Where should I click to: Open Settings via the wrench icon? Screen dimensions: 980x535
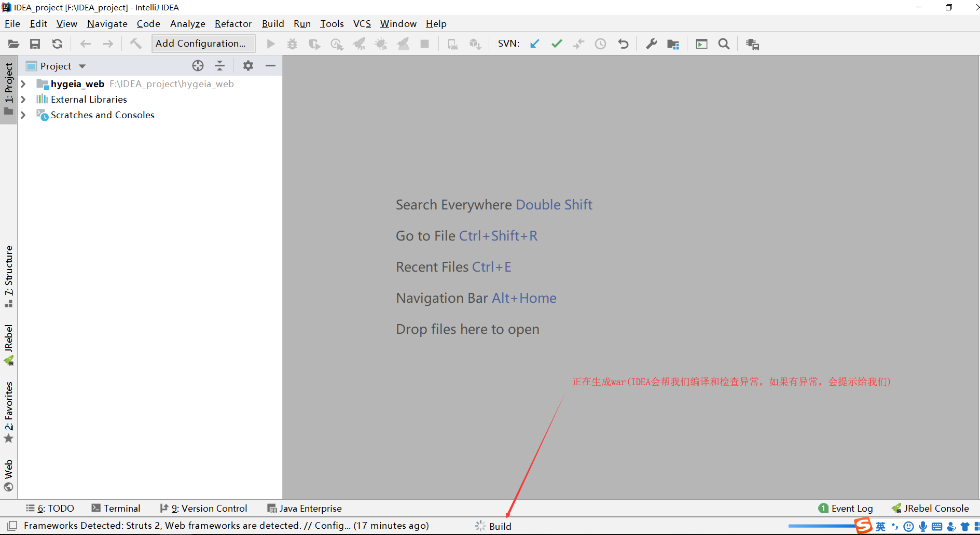(651, 44)
